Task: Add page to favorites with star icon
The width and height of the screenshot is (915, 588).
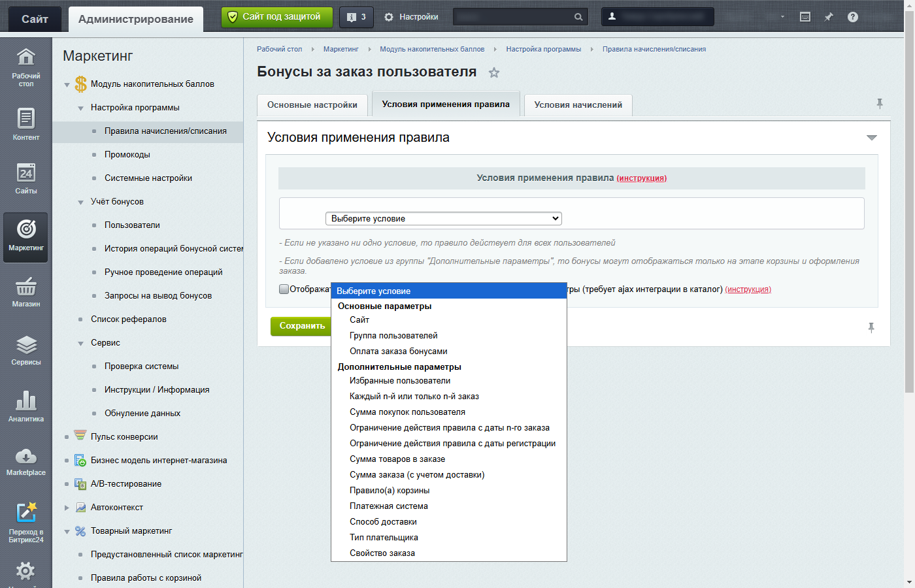Action: [x=494, y=73]
